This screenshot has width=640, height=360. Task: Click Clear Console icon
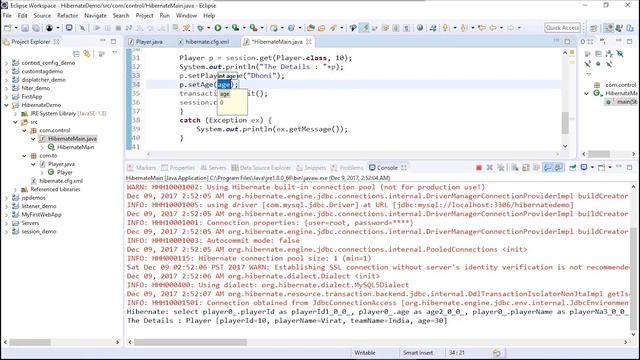(515, 168)
